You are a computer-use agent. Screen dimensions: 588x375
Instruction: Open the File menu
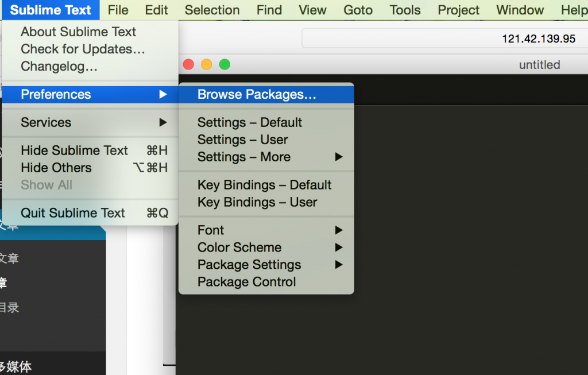tap(118, 10)
